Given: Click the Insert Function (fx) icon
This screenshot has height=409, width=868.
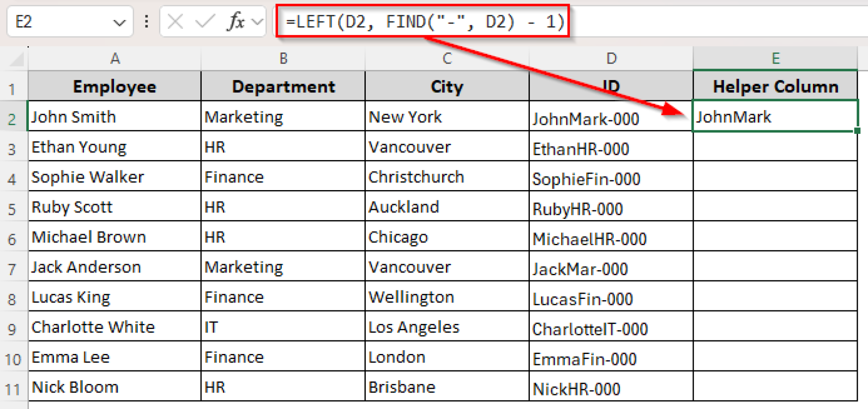Looking at the screenshot, I should point(236,21).
